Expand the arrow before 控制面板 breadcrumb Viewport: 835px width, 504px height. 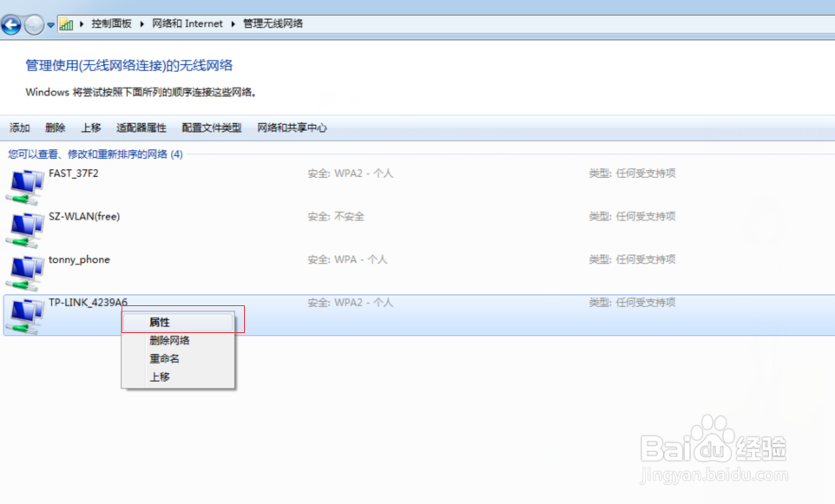click(82, 23)
